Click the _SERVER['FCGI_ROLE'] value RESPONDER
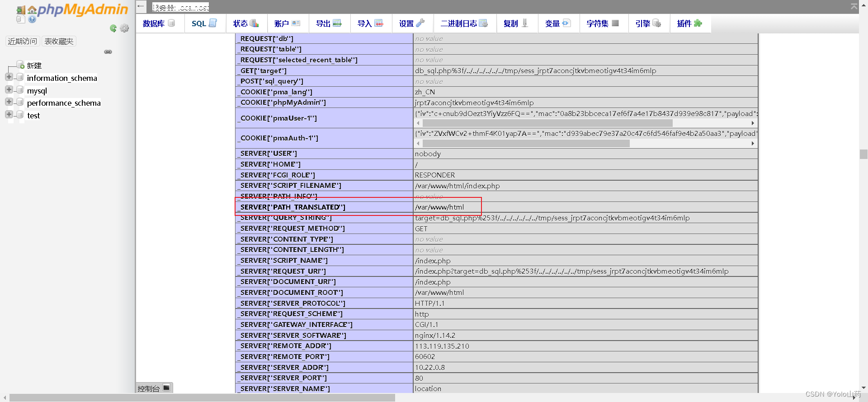Viewport: 868px width, 402px height. pyautogui.click(x=435, y=175)
